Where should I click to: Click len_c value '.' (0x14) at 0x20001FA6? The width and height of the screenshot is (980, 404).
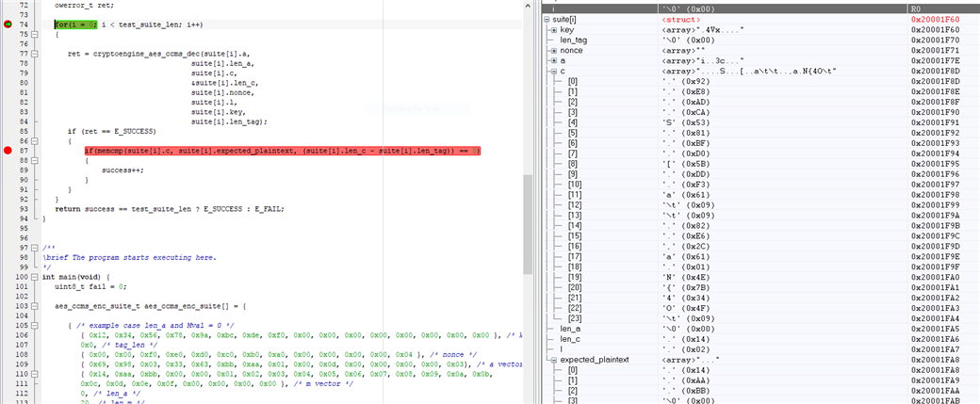[685, 338]
